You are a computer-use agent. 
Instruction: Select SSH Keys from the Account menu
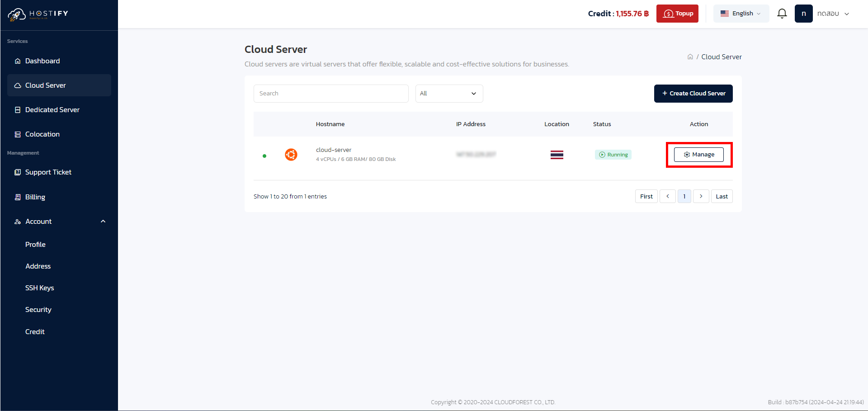coord(40,288)
